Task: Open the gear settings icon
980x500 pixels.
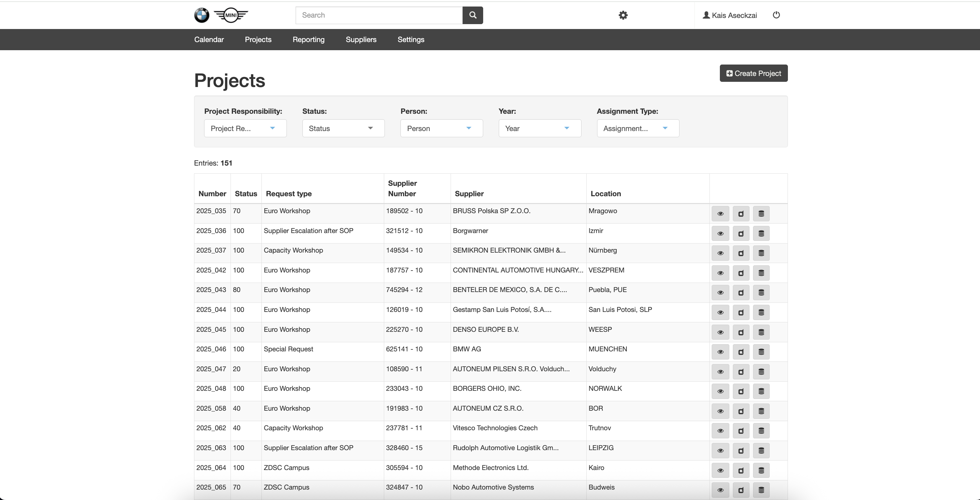Action: point(623,15)
